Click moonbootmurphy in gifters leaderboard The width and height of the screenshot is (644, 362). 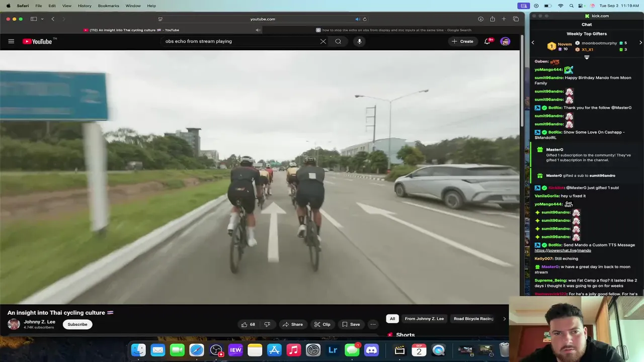599,43
